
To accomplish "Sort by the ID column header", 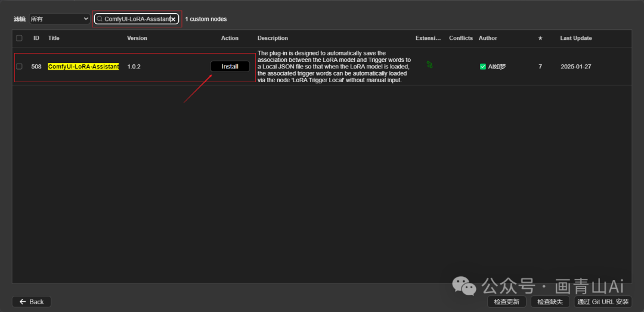I will (x=36, y=38).
